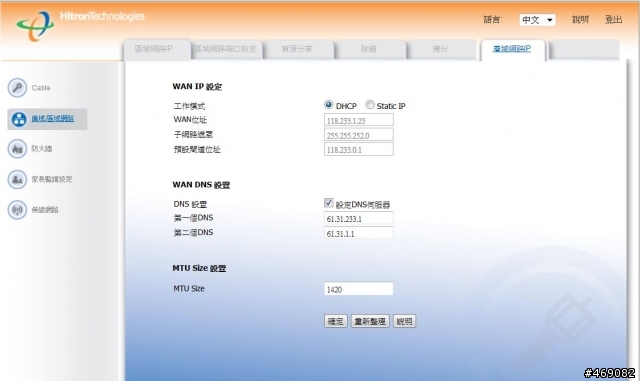Click the 'MTU Size 設置' heading
Viewport: 640px width, 381px height.
click(x=199, y=268)
